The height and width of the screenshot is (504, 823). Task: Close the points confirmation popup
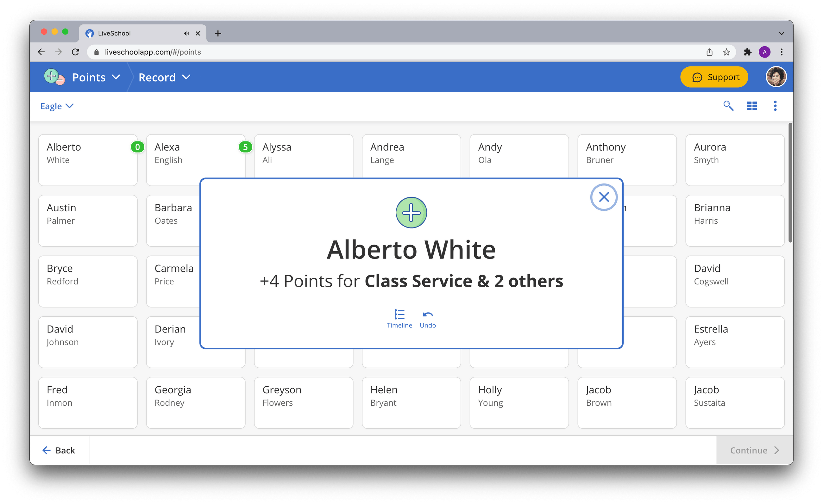click(x=604, y=197)
